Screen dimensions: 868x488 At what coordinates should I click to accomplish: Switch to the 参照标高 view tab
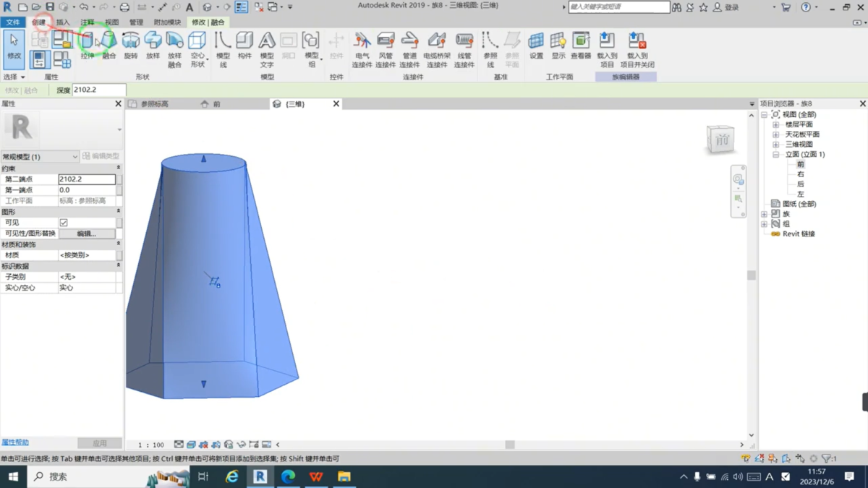(154, 104)
